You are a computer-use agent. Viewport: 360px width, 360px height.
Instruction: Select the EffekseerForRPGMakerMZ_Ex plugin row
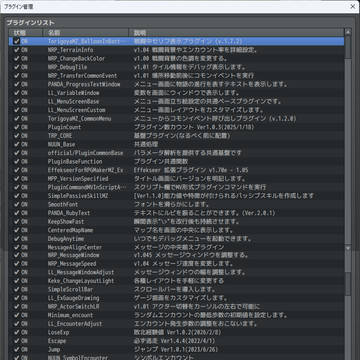(177, 170)
